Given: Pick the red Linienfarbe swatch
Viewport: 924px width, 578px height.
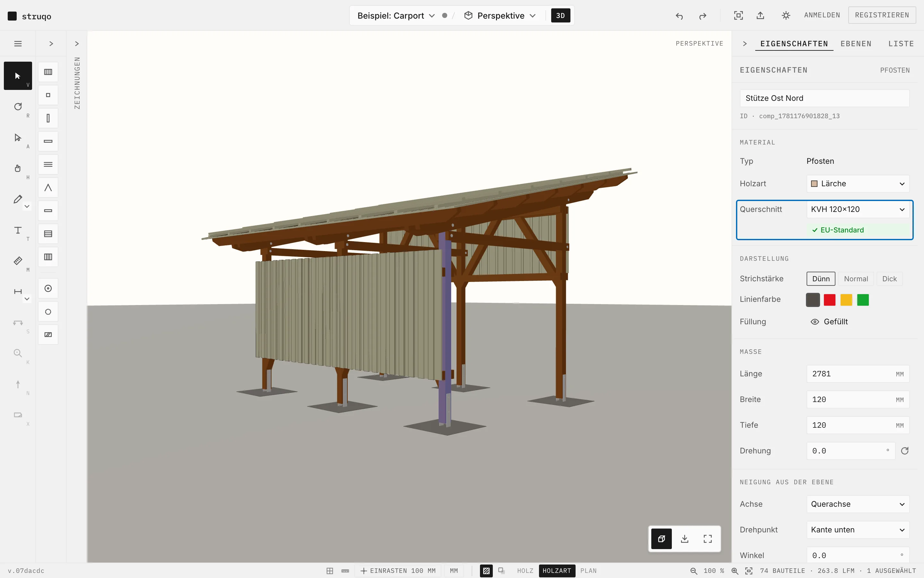Looking at the screenshot, I should coord(829,300).
